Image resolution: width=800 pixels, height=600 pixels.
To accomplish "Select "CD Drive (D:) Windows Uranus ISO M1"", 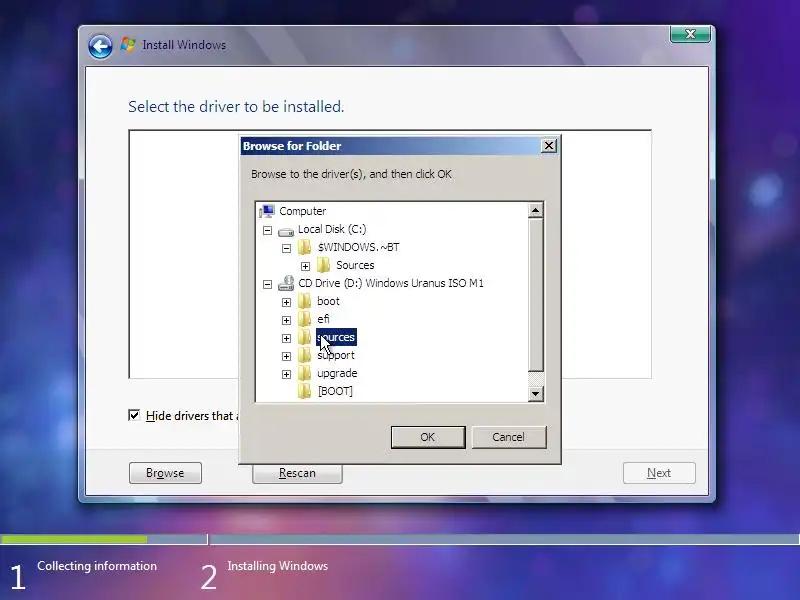I will (x=391, y=283).
